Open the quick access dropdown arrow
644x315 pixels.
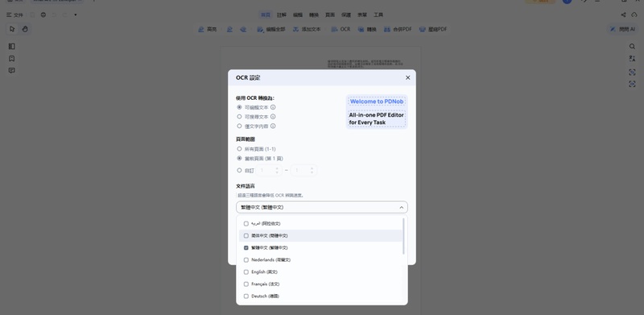75,15
